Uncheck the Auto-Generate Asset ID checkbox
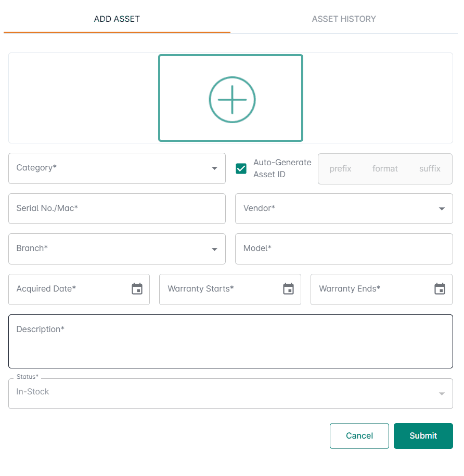The image size is (464, 476). tap(241, 168)
